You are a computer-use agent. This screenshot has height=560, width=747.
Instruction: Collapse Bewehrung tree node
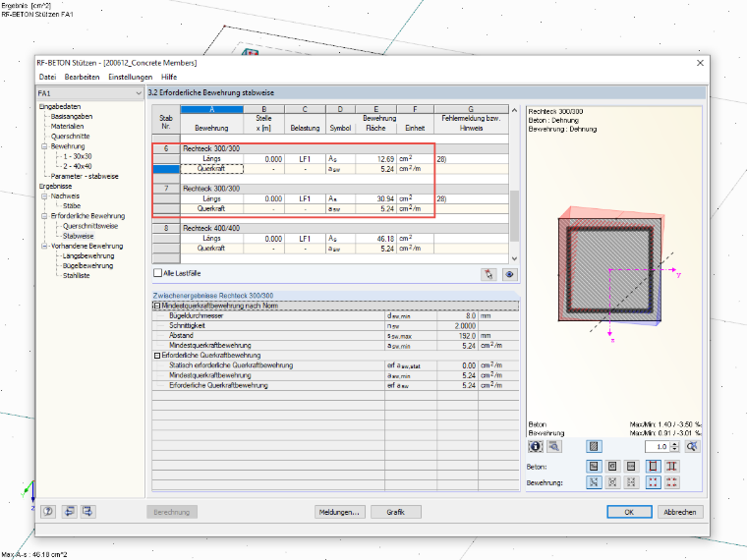(x=44, y=146)
